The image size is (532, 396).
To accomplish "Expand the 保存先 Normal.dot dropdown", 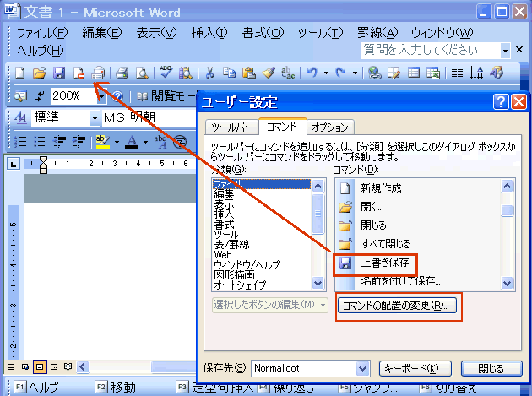I will (362, 368).
